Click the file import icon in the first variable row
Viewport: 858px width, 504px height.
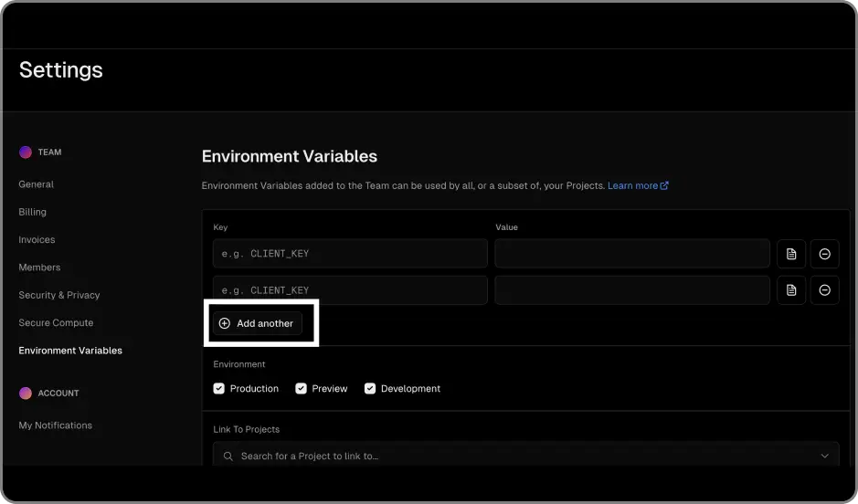pos(791,254)
